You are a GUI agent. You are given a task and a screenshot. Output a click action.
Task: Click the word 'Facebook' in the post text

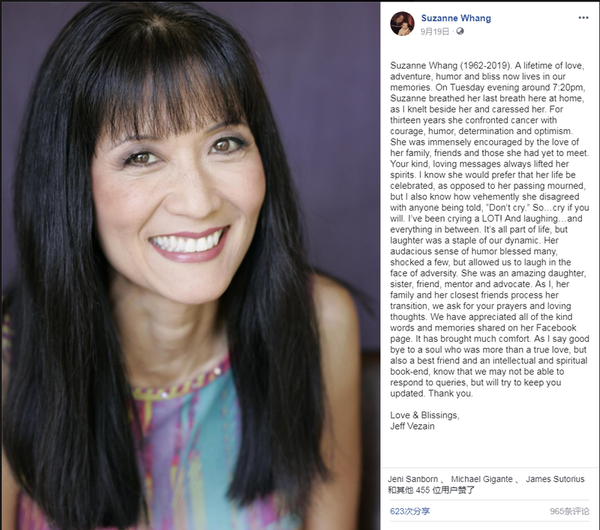click(x=556, y=328)
